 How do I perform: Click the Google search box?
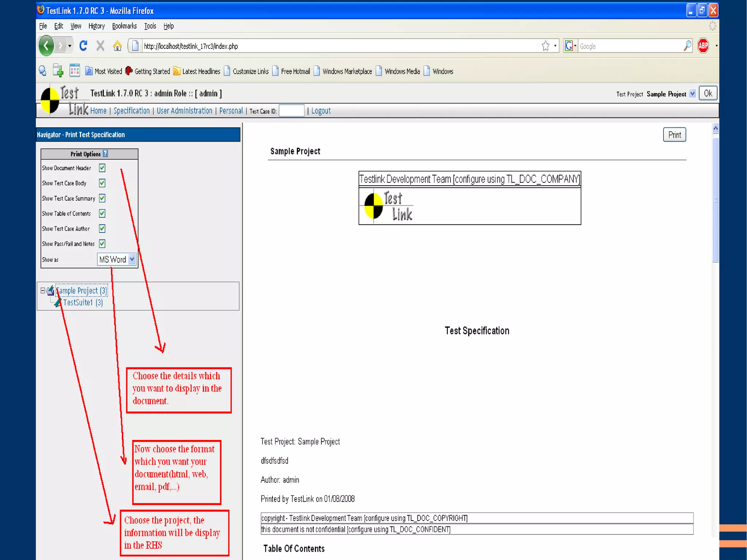pyautogui.click(x=630, y=46)
